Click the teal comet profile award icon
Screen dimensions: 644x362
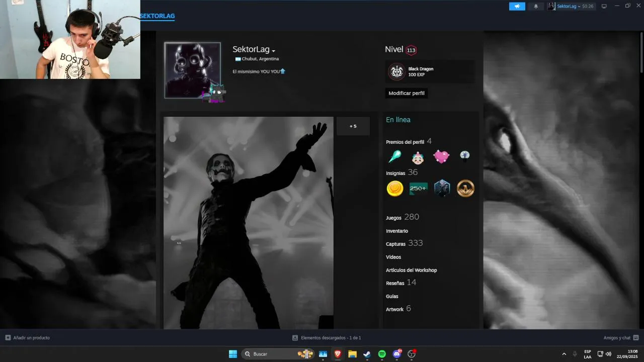[x=395, y=157]
